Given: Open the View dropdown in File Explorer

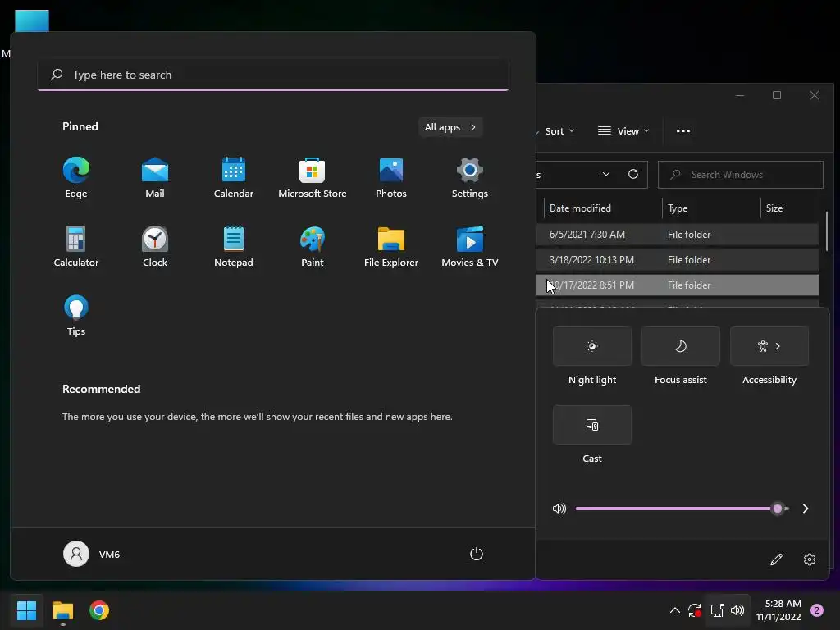Looking at the screenshot, I should [623, 131].
